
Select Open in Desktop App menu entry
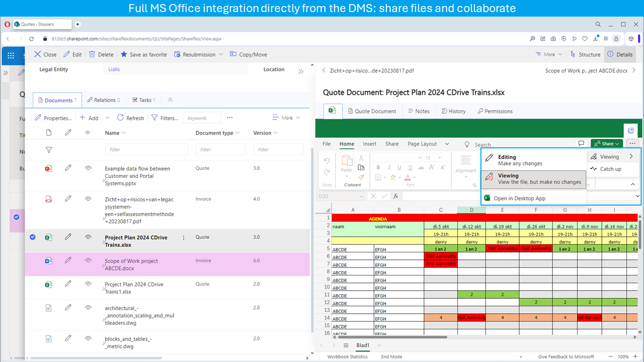click(534, 198)
